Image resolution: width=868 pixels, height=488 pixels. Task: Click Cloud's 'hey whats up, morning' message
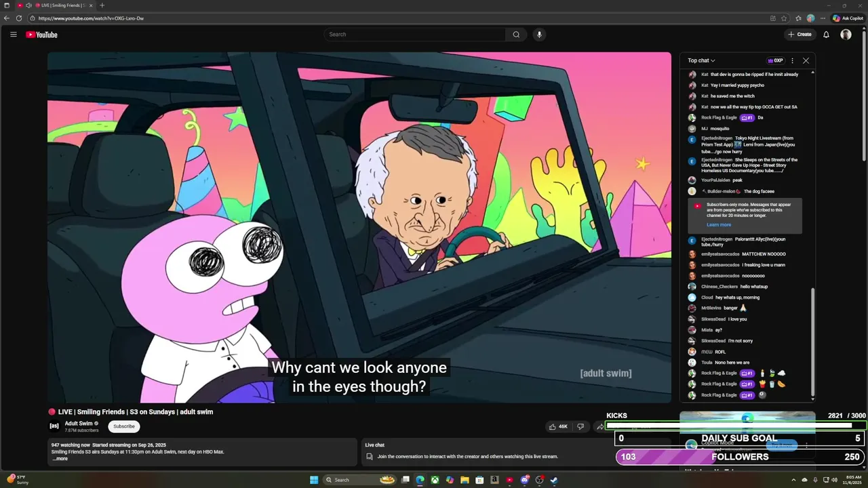(x=737, y=298)
